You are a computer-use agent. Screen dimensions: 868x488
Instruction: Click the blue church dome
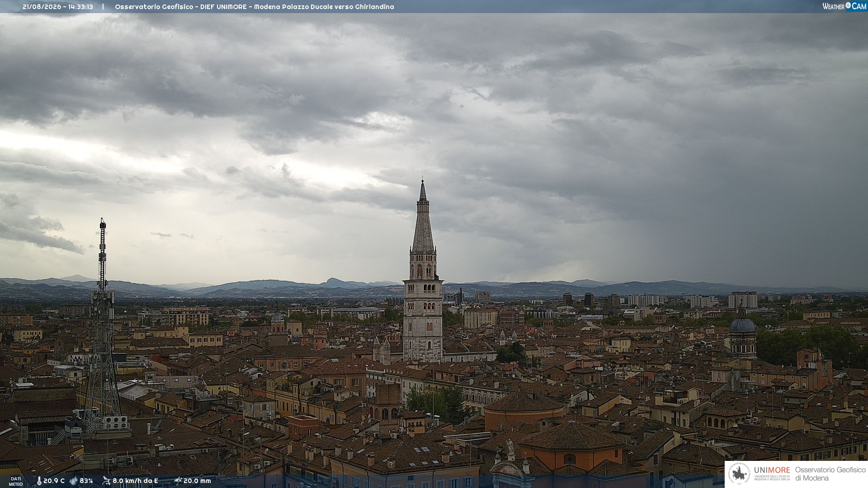pos(742,324)
